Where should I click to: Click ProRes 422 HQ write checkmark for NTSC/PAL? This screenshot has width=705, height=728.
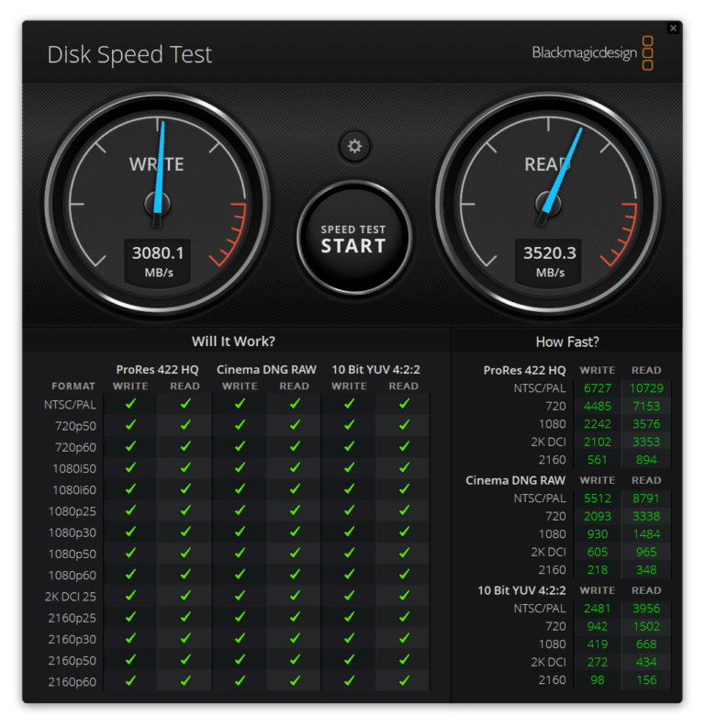point(131,404)
